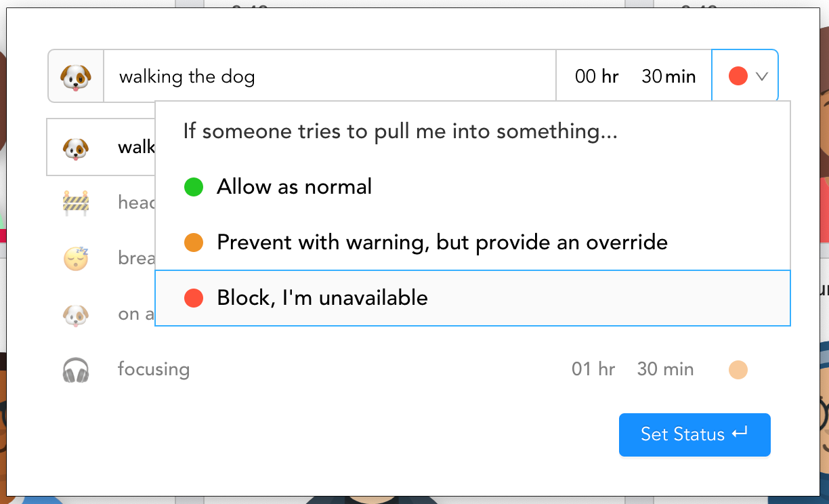The height and width of the screenshot is (504, 829).
Task: Click the 00 hr hours field
Action: (596, 77)
